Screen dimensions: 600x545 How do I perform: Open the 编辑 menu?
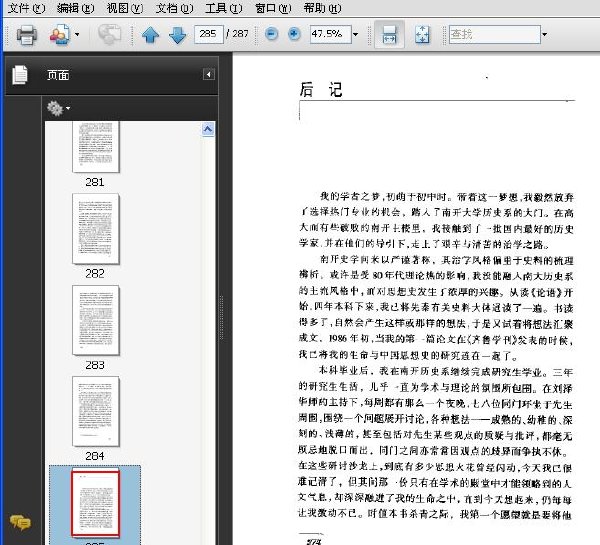(75, 8)
